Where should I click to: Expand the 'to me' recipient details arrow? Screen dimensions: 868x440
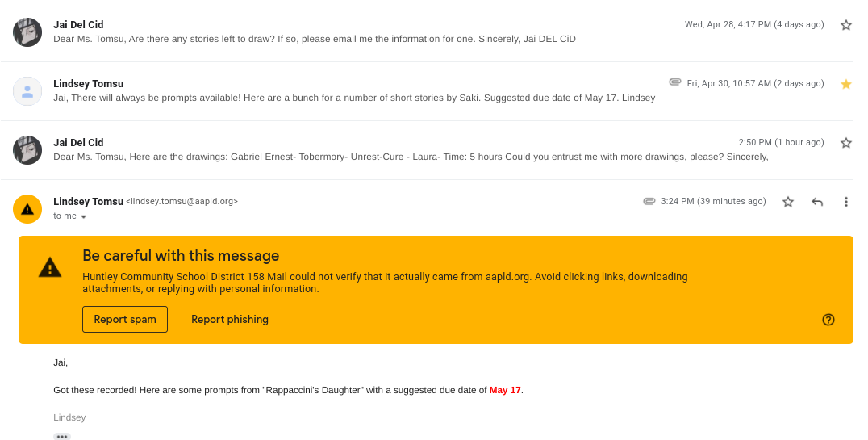click(x=83, y=216)
